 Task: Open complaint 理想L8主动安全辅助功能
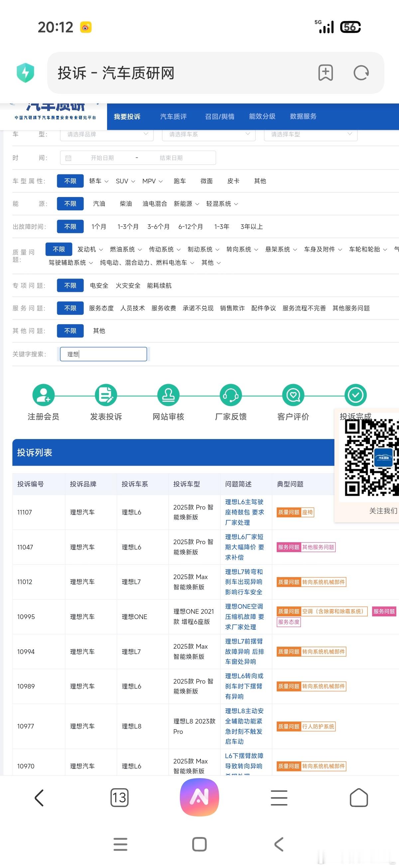244,726
